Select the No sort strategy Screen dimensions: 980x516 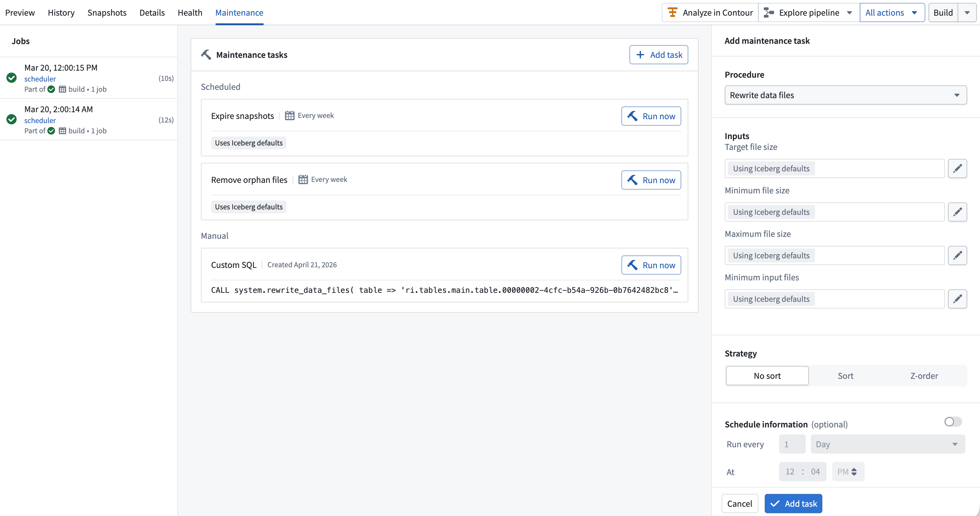point(767,376)
